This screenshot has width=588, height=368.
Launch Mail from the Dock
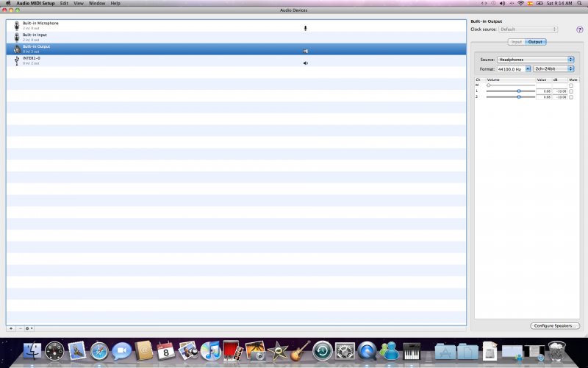(77, 351)
